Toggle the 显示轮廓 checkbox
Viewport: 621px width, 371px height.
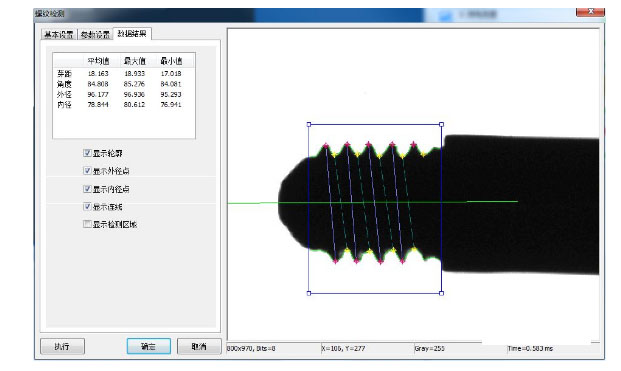click(87, 153)
